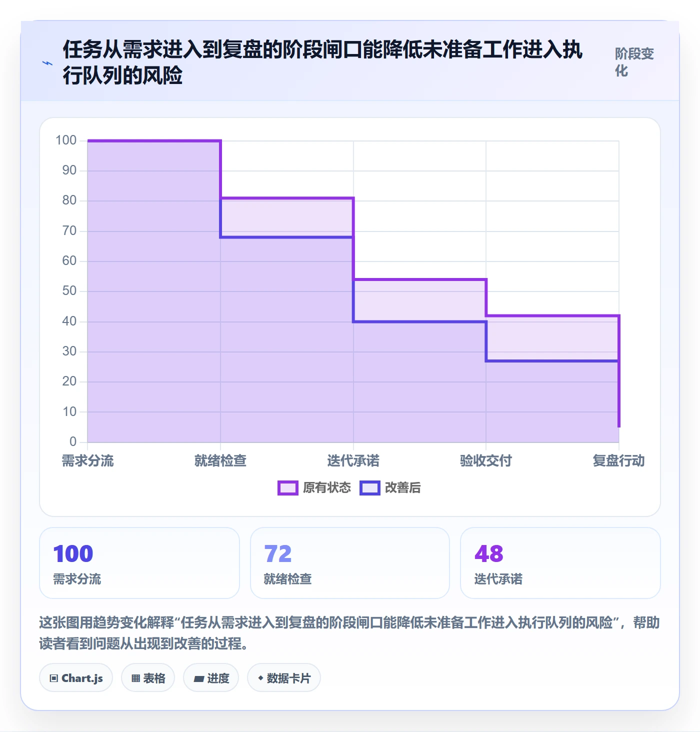Click the 就绪检查 x-axis label

coord(220,460)
